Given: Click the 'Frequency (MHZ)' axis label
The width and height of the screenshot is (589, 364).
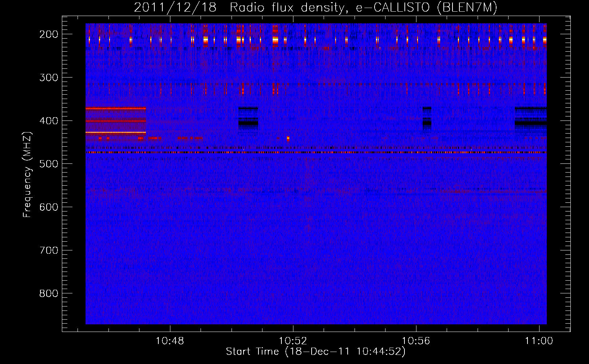Looking at the screenshot, I should pos(27,174).
